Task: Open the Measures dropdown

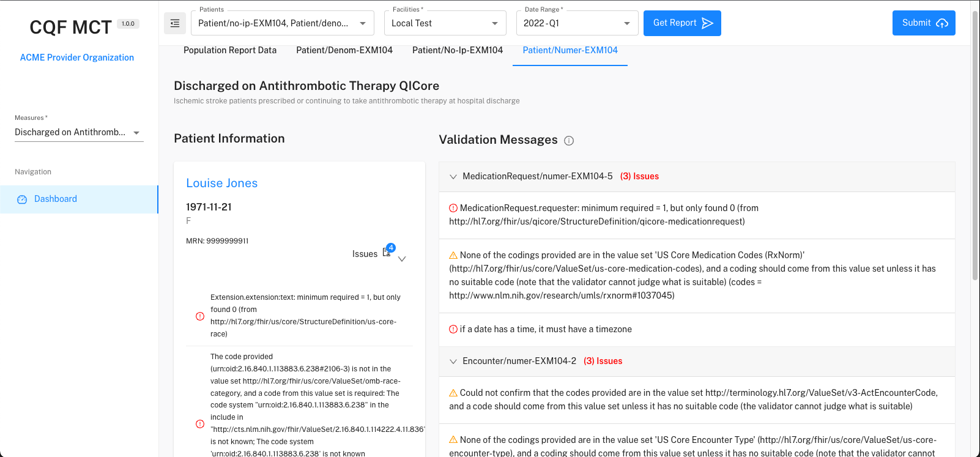Action: (78, 132)
